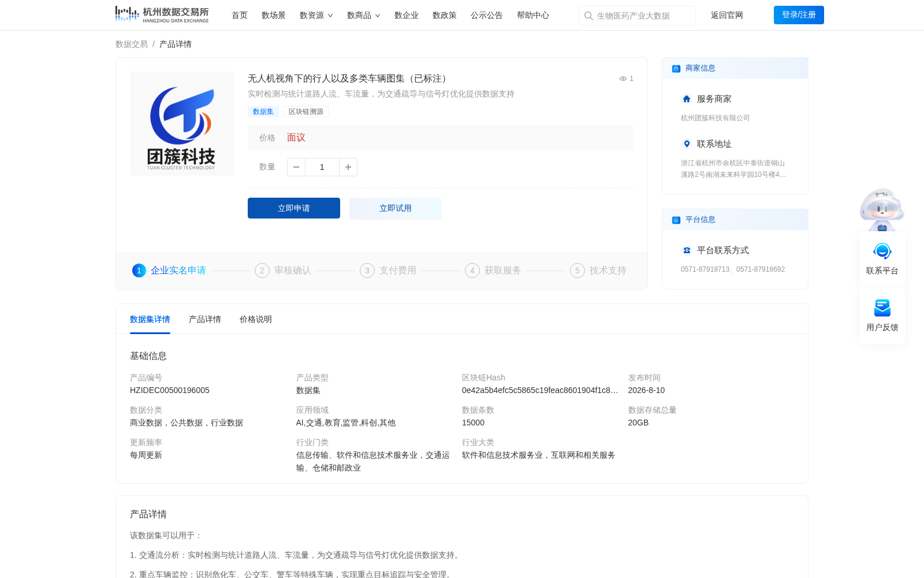Viewport: 924px width, 578px height.
Task: Click the merchant address text 浙江省杭州市余杭区
Action: pyautogui.click(x=733, y=169)
